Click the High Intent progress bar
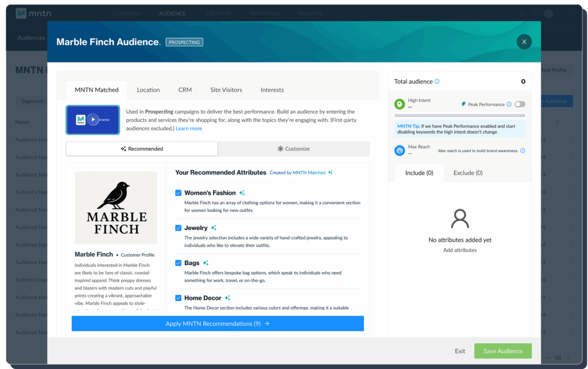The width and height of the screenshot is (588, 369). click(x=459, y=115)
